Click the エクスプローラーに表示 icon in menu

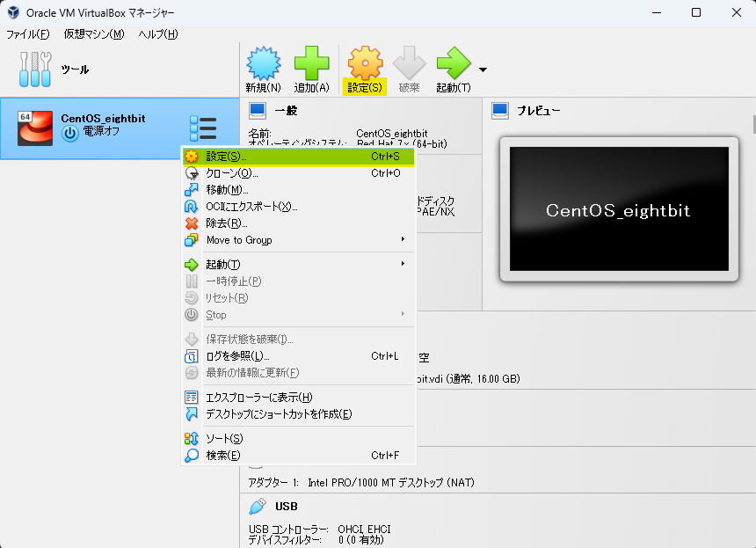pos(192,398)
